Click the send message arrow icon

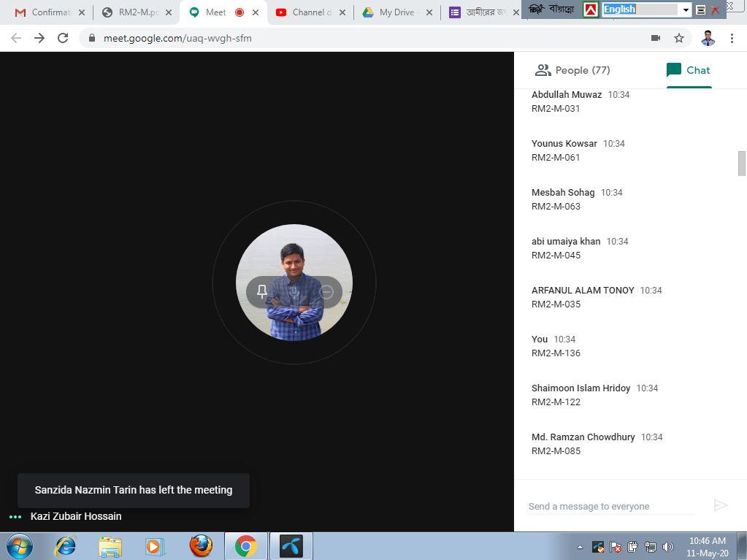720,505
